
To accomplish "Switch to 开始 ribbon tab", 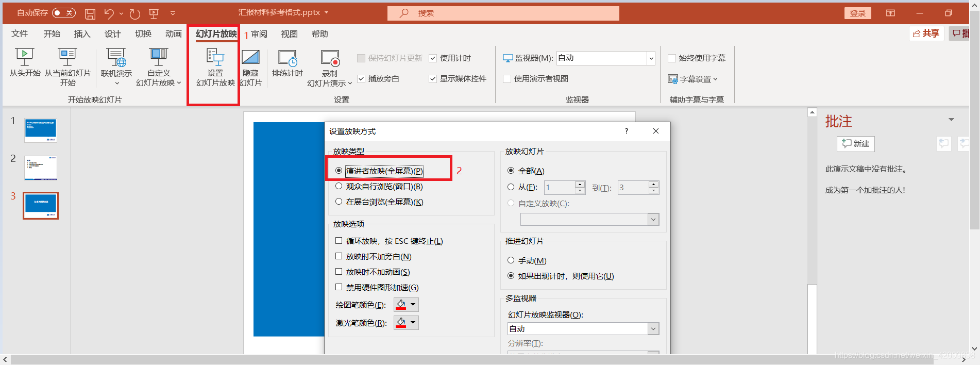I will coord(52,34).
